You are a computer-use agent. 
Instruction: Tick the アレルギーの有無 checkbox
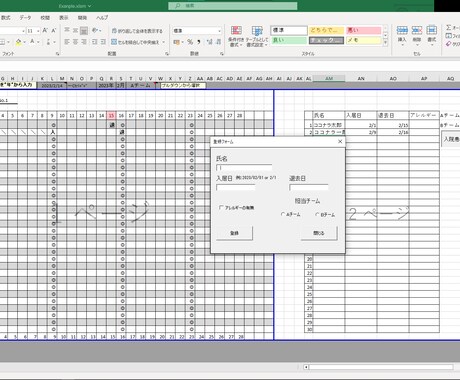point(221,207)
